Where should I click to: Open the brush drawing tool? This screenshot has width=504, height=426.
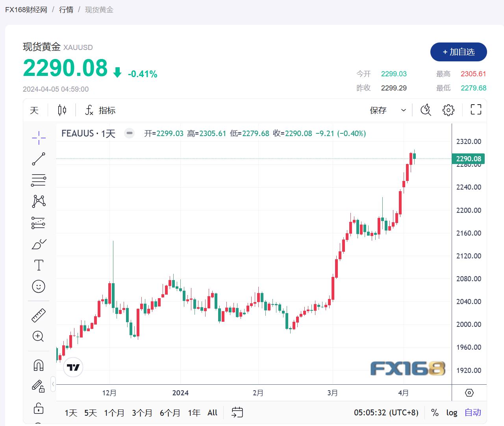click(x=38, y=244)
